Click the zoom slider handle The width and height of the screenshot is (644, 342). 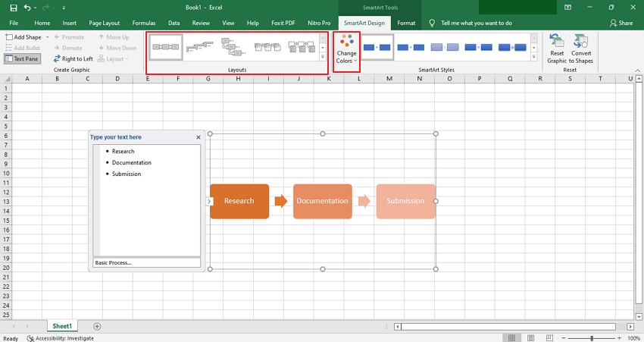(x=592, y=338)
